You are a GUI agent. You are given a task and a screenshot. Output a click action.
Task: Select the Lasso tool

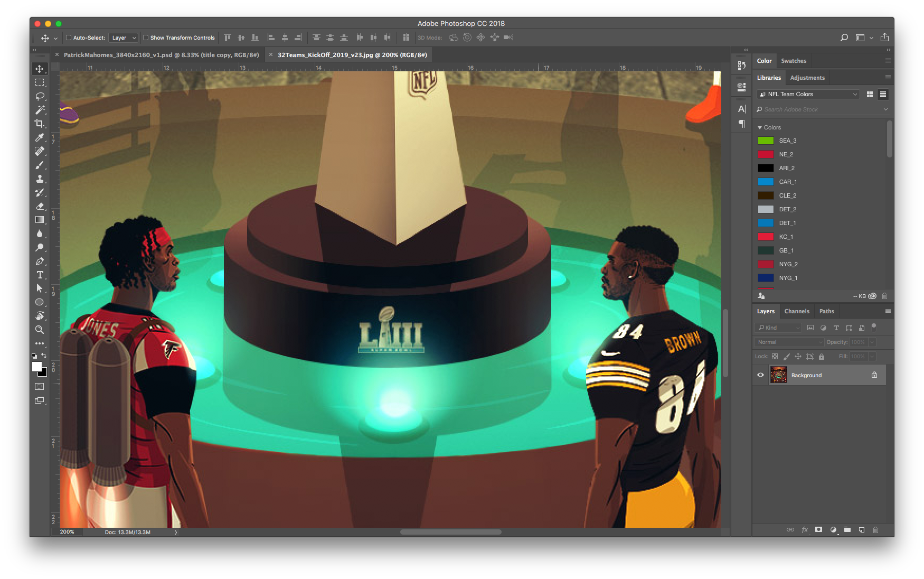[x=40, y=96]
